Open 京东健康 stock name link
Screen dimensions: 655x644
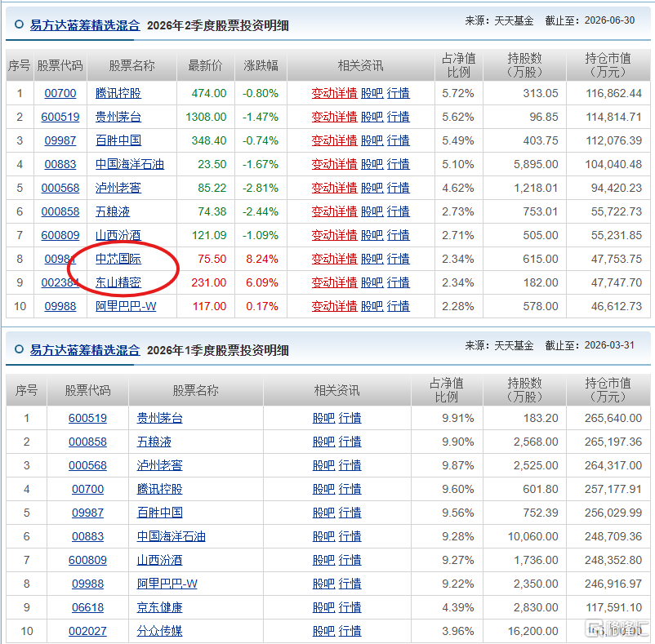[x=159, y=608]
